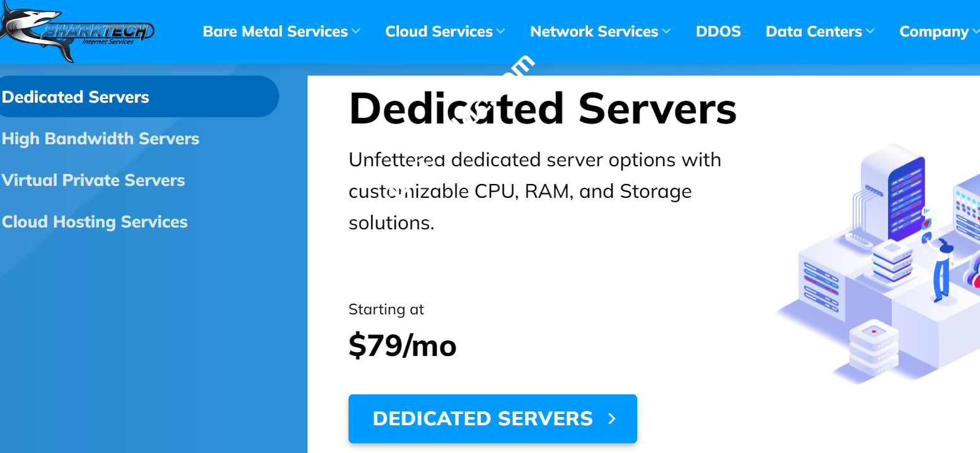
Task: Open the Cloud Services dropdown menu
Action: coord(501,30)
